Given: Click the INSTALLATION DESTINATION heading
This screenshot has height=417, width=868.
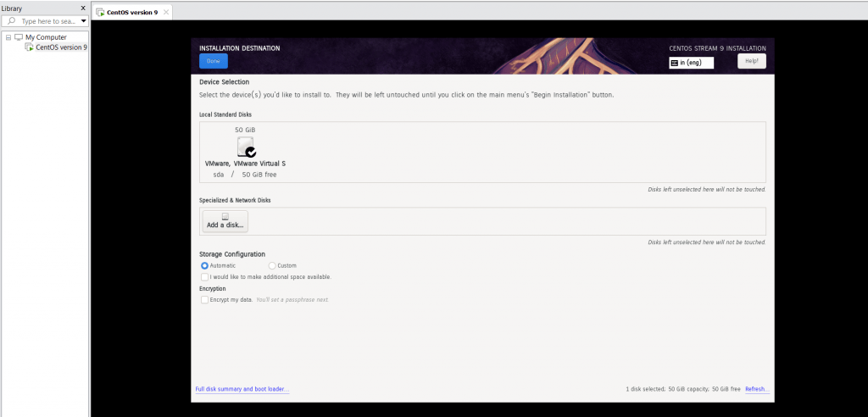Looking at the screenshot, I should click(240, 48).
